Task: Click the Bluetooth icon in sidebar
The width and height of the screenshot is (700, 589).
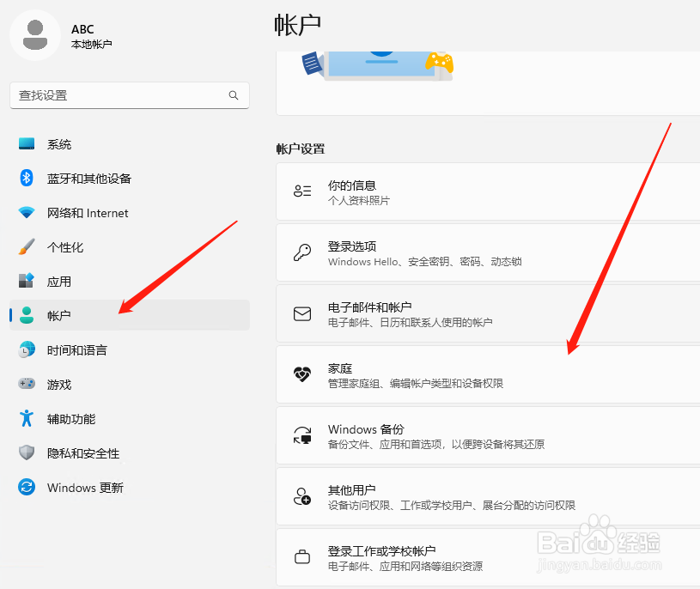Action: pyautogui.click(x=27, y=178)
